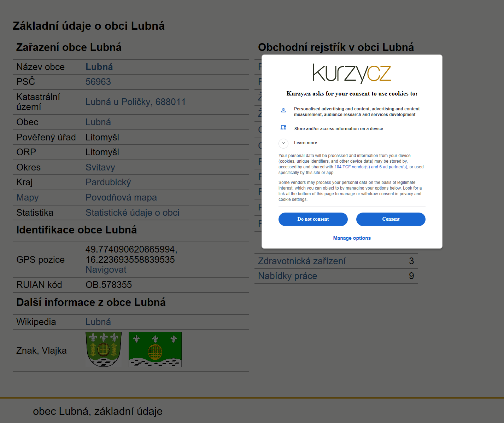Screen dimensions: 504x423
Task: Open Zdravotnická zařízení link
Action: (x=302, y=261)
